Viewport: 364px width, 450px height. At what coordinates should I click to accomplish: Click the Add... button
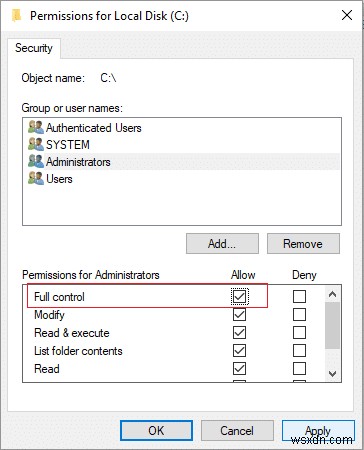222,244
